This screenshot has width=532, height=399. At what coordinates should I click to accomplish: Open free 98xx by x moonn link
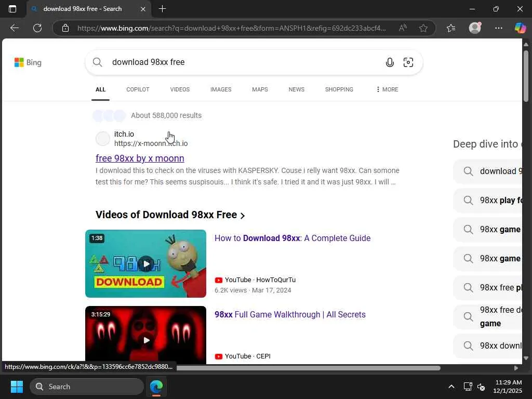tap(140, 158)
